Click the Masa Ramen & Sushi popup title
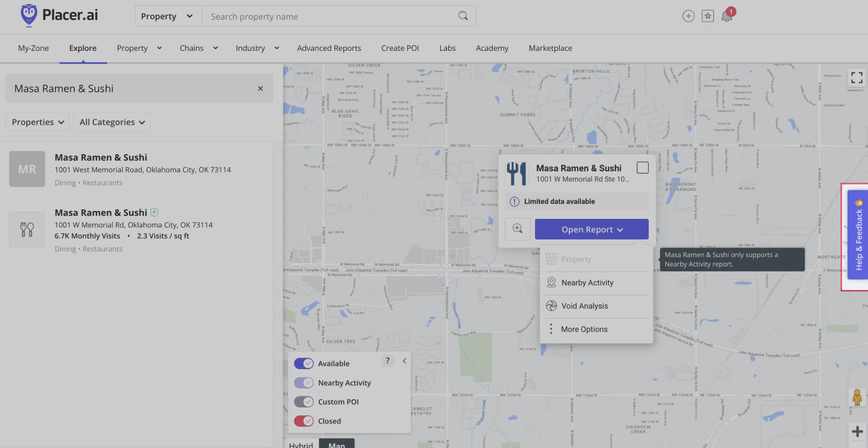The image size is (868, 448). tap(578, 168)
